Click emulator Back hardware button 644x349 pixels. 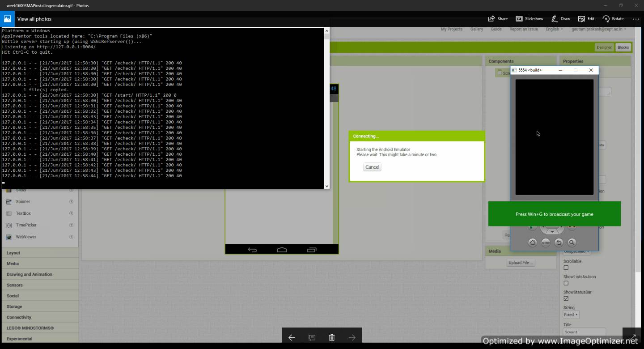pyautogui.click(x=559, y=243)
